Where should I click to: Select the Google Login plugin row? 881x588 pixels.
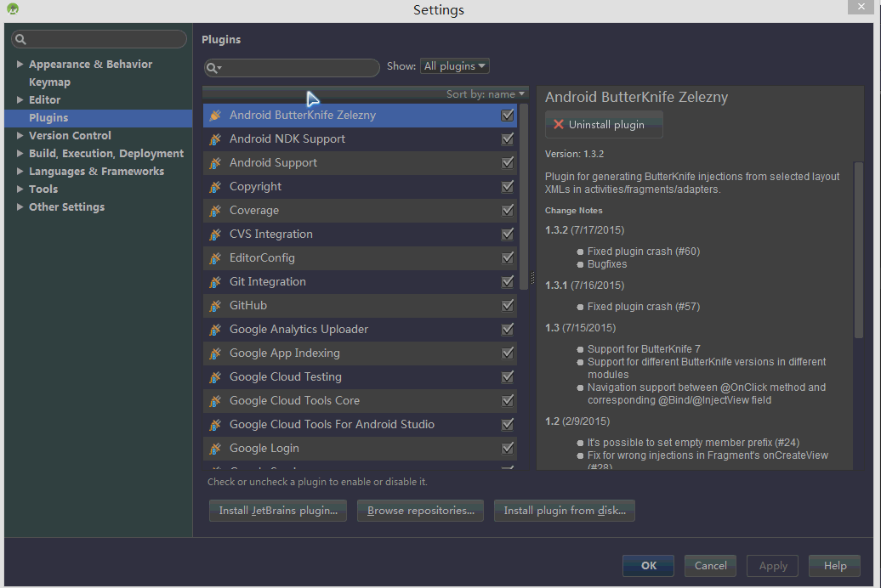pyautogui.click(x=361, y=449)
